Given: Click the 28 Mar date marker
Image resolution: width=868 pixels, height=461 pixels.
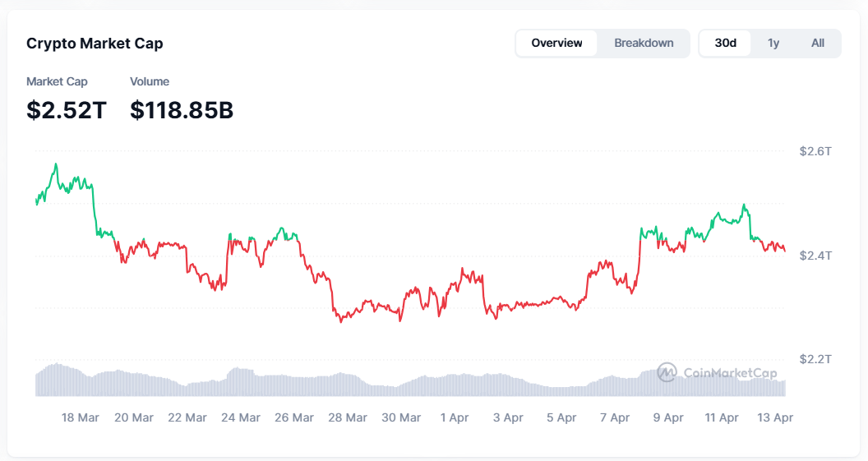Looking at the screenshot, I should click(x=348, y=417).
